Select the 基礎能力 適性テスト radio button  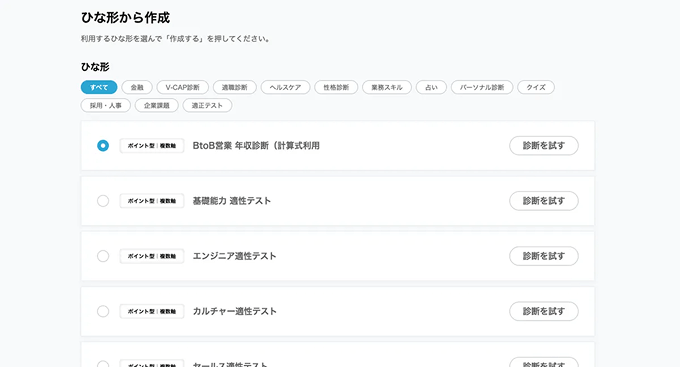pos(103,201)
